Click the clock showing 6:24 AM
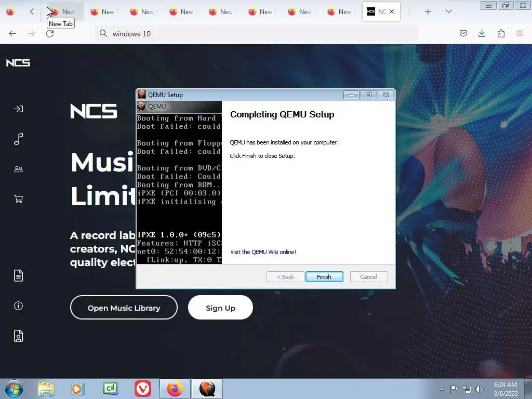 [x=506, y=389]
